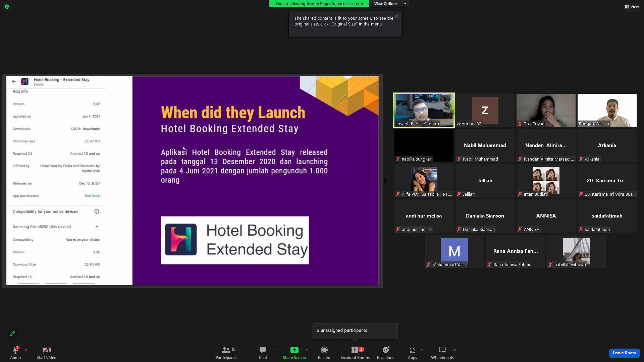Click the green encryption shield icon
Image resolution: width=644 pixels, height=362 pixels.
pyautogui.click(x=7, y=7)
